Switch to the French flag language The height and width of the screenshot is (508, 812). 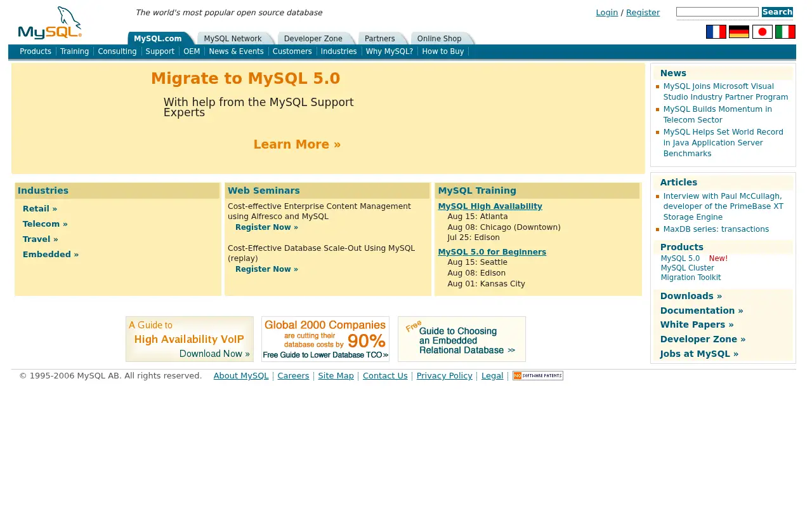[716, 32]
